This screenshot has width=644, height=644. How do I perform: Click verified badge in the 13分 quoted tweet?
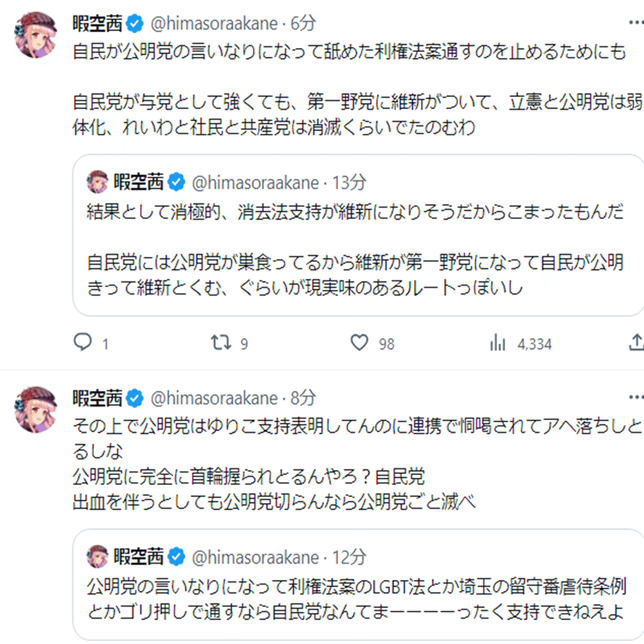pos(177,182)
